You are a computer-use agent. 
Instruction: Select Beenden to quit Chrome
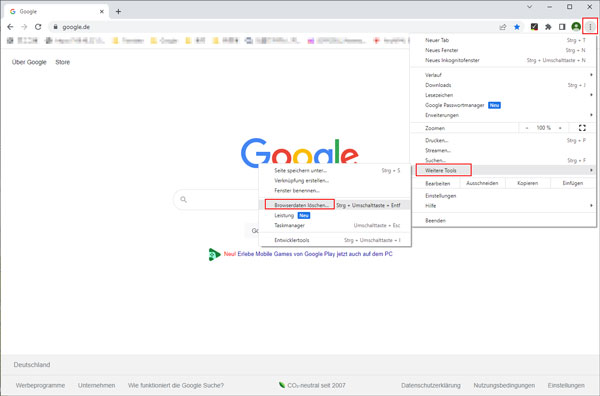click(x=504, y=220)
